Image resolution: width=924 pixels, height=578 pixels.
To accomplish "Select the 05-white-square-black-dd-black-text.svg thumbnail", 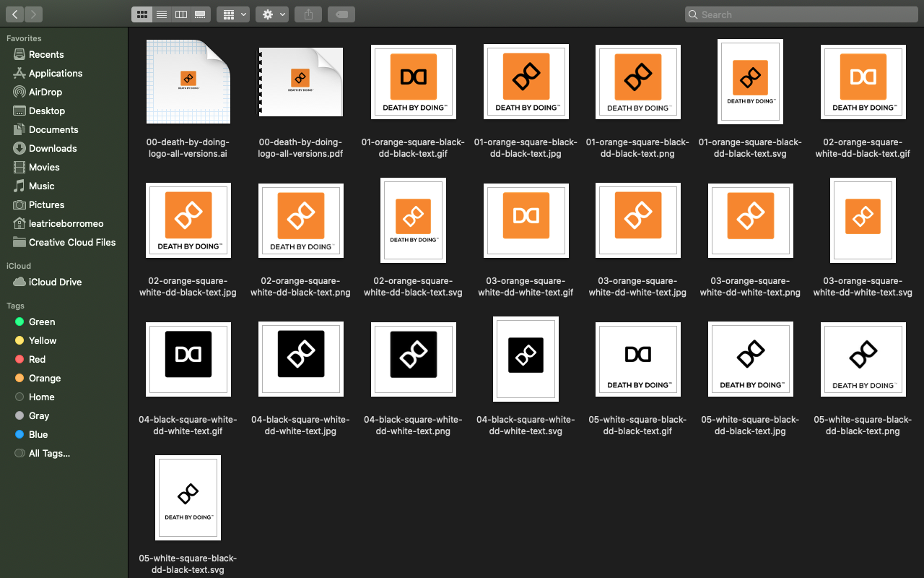I will point(188,498).
